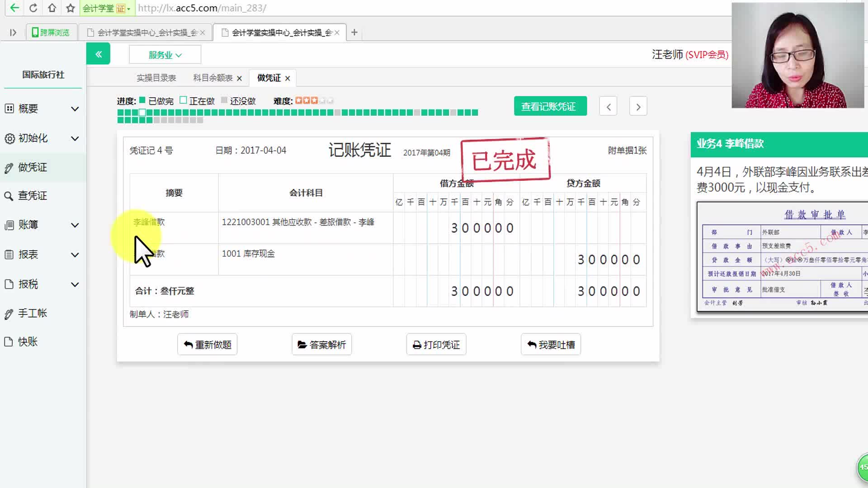The height and width of the screenshot is (488, 868).
Task: Open the 实操目录表 tab
Action: [156, 77]
